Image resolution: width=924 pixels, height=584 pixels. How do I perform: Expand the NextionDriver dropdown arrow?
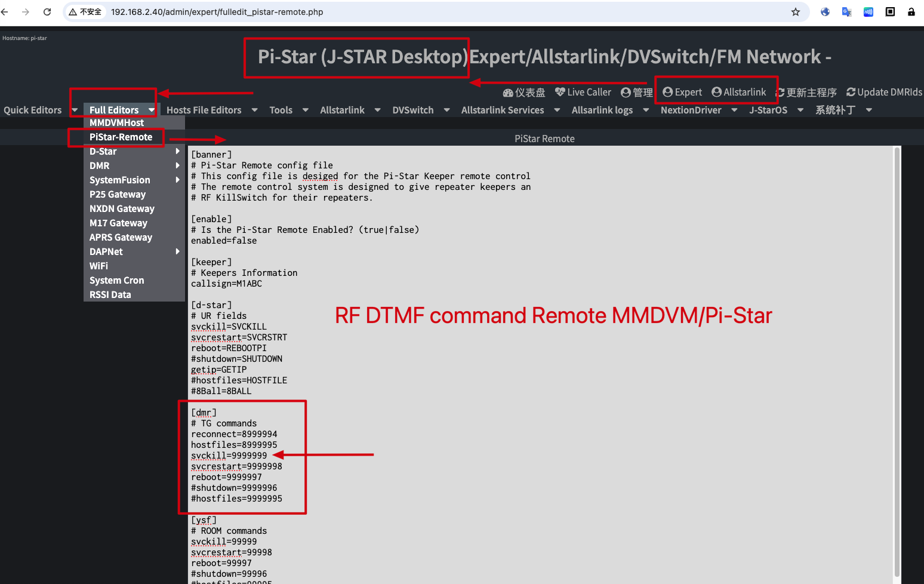pyautogui.click(x=735, y=110)
